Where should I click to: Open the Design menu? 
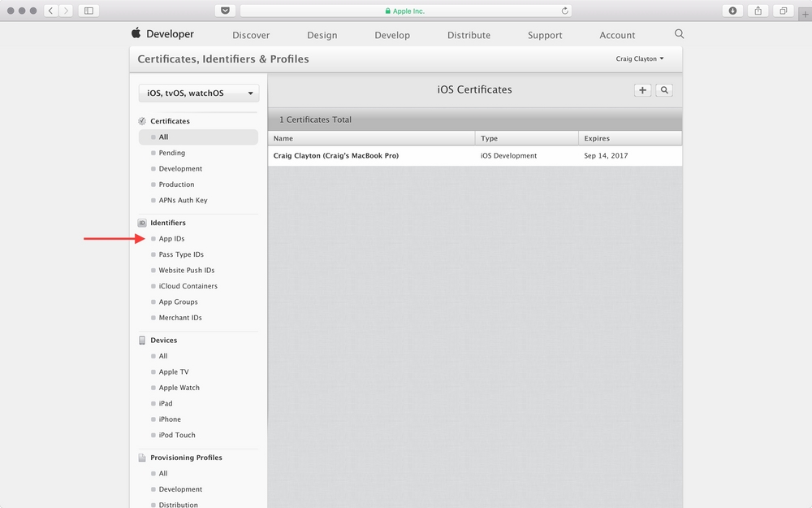(322, 35)
